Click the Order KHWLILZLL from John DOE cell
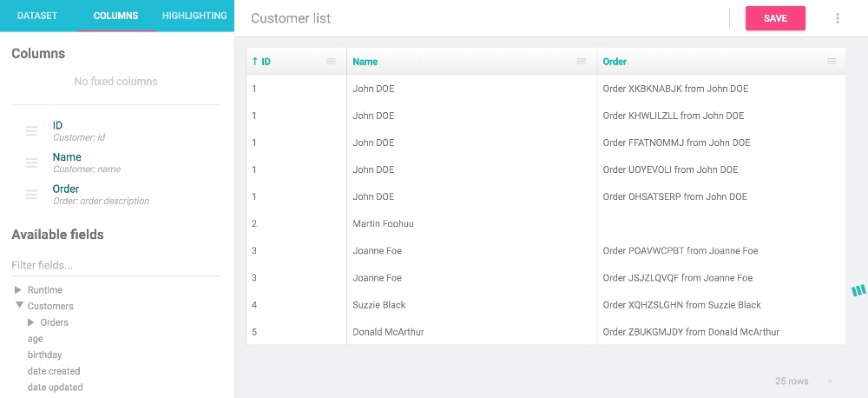868x398 pixels. (721, 116)
